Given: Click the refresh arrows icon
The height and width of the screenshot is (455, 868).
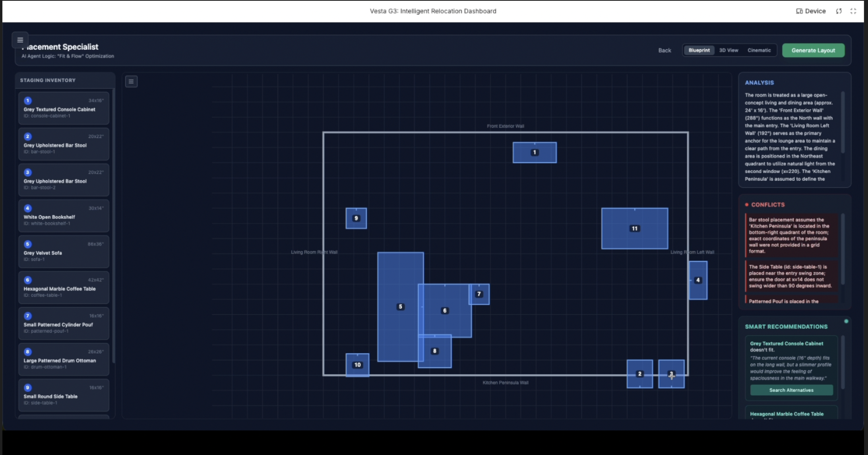Looking at the screenshot, I should coord(839,11).
